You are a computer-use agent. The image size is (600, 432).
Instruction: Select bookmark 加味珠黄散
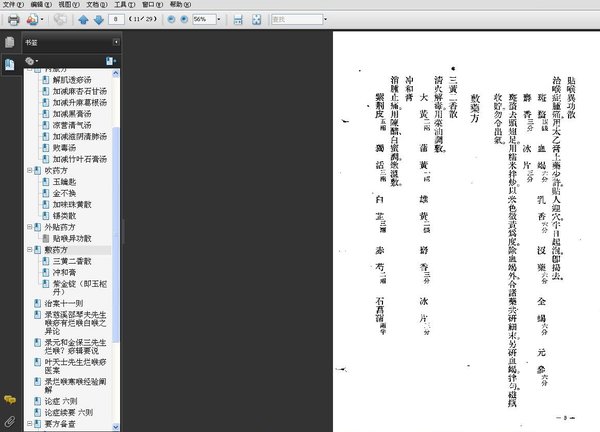point(72,204)
